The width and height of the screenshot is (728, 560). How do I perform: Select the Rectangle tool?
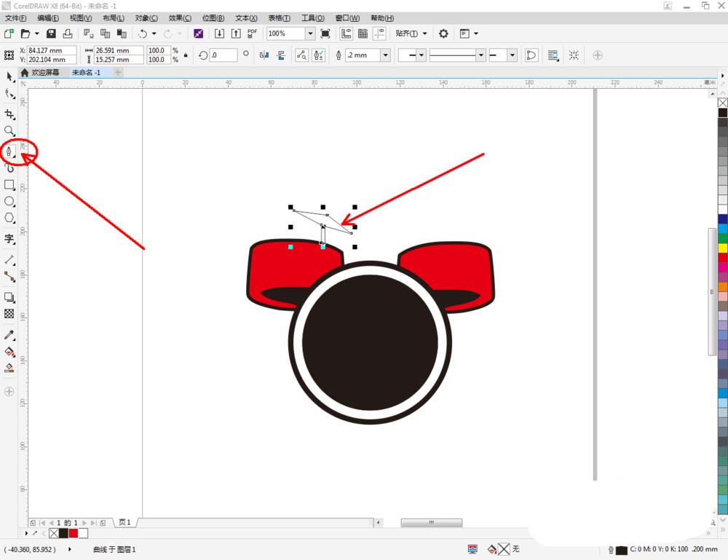pos(9,184)
